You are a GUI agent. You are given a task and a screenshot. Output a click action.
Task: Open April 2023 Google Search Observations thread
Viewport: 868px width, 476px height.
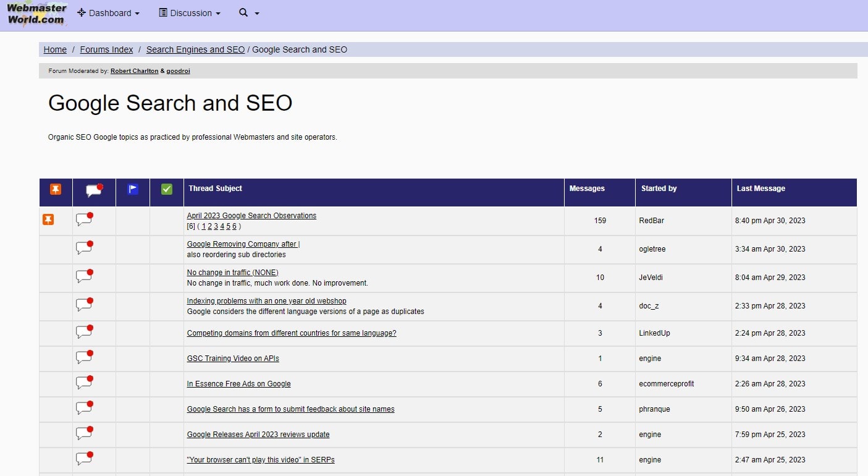[251, 216]
